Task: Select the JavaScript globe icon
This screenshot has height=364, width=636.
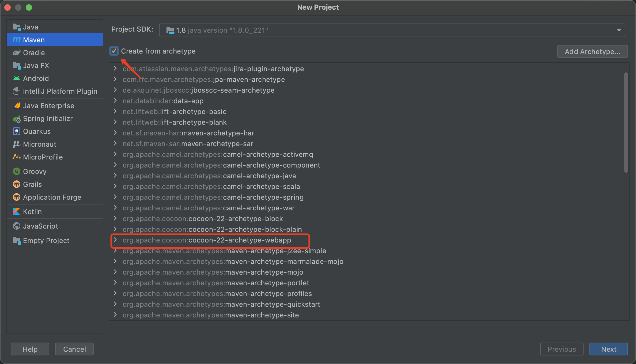Action: pos(16,226)
